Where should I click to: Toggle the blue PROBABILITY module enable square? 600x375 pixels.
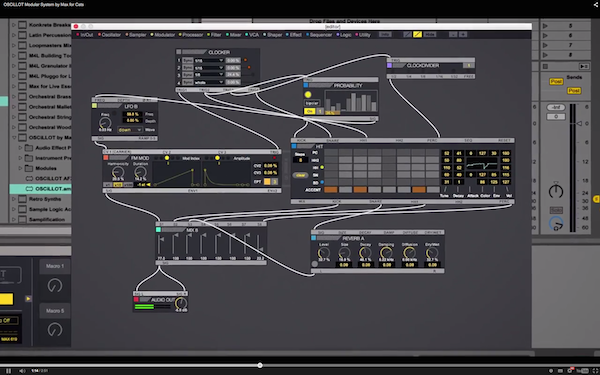[306, 85]
